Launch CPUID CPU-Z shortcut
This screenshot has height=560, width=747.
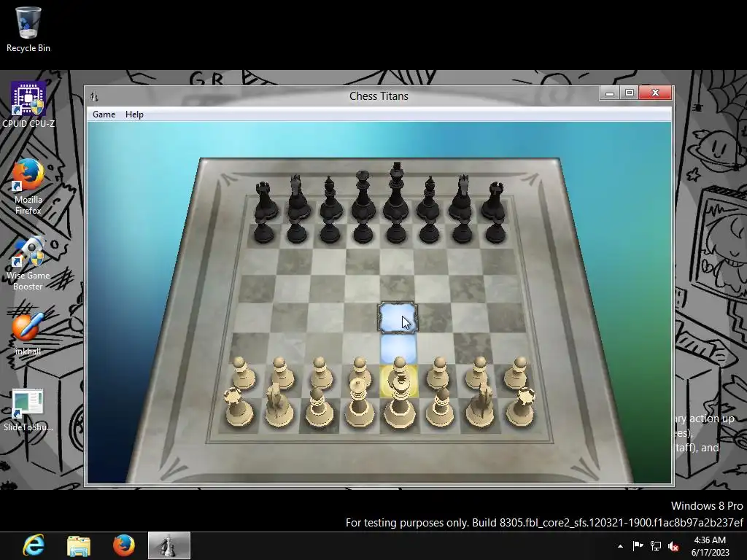coord(28,105)
